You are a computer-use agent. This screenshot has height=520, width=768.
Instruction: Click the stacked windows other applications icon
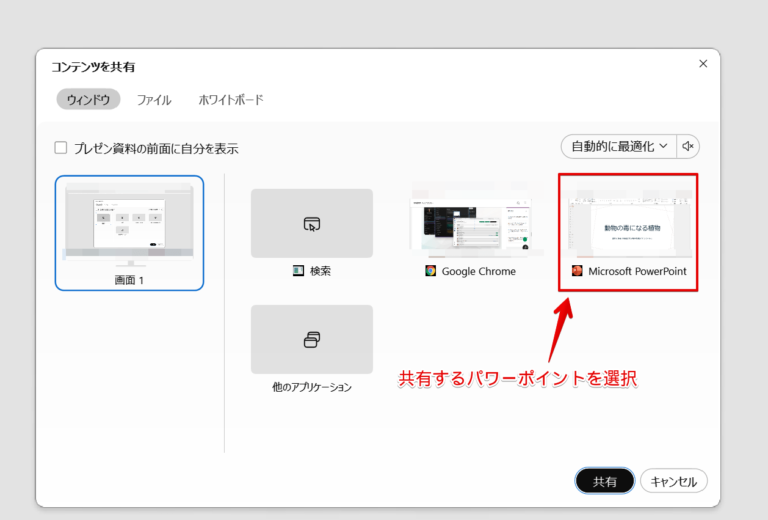pyautogui.click(x=312, y=339)
